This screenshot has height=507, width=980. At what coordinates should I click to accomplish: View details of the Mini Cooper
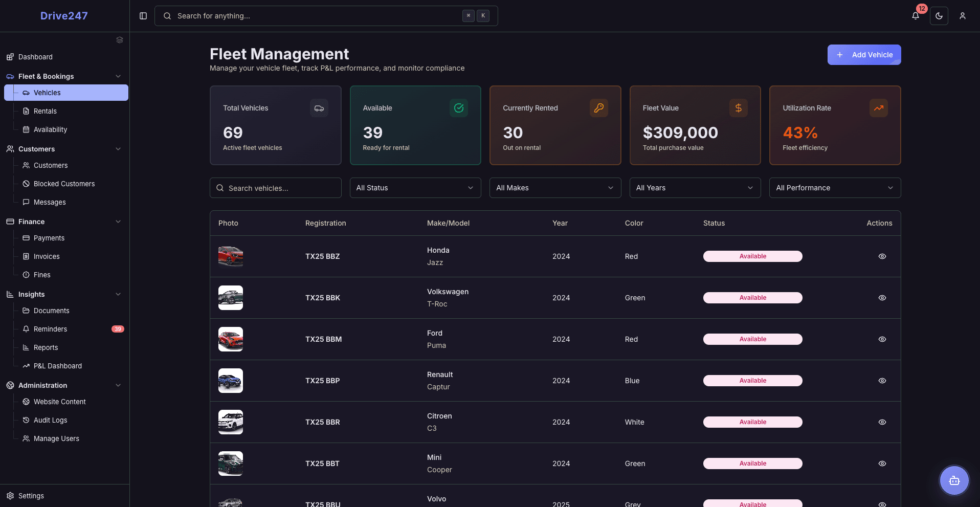[882, 464]
